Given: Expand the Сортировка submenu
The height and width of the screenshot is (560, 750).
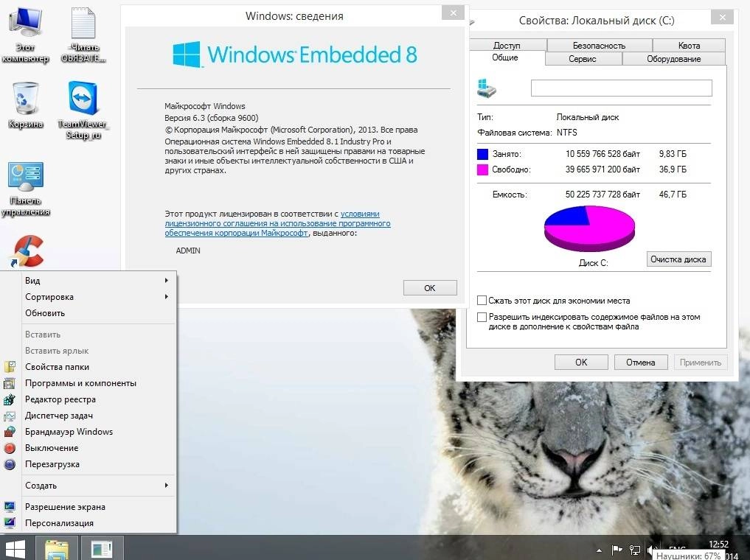Looking at the screenshot, I should tap(99, 297).
